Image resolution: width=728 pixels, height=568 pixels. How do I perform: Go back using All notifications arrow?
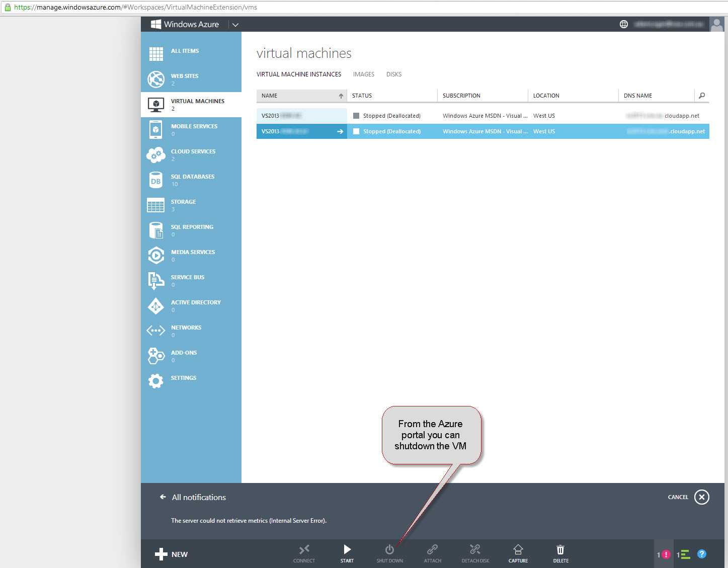[x=163, y=497]
